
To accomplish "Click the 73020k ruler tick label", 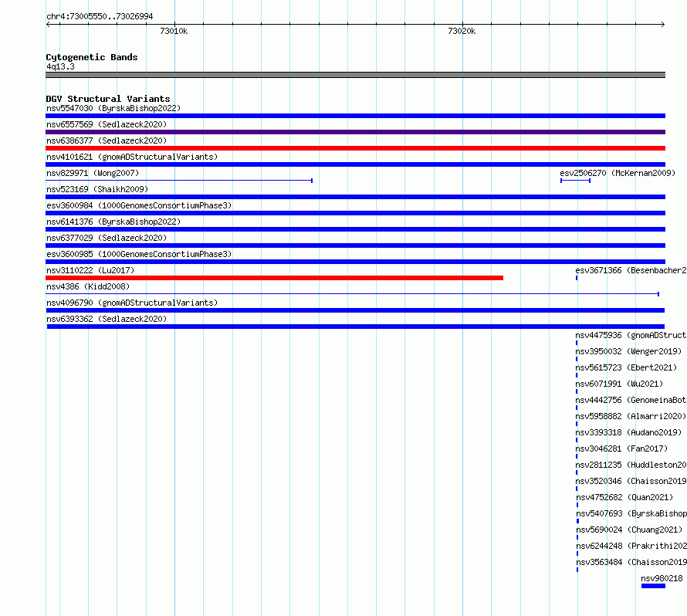I will (462, 31).
